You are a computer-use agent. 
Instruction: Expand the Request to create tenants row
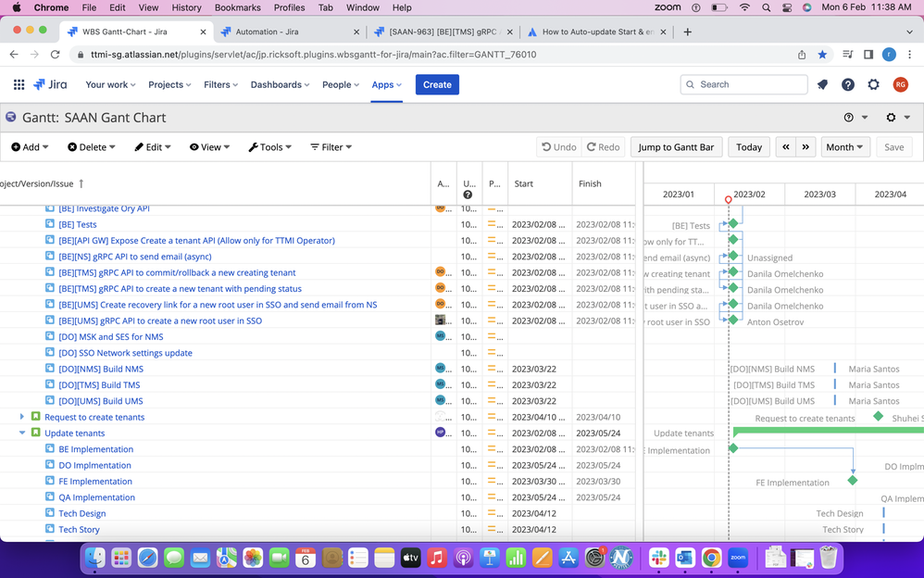coord(22,417)
